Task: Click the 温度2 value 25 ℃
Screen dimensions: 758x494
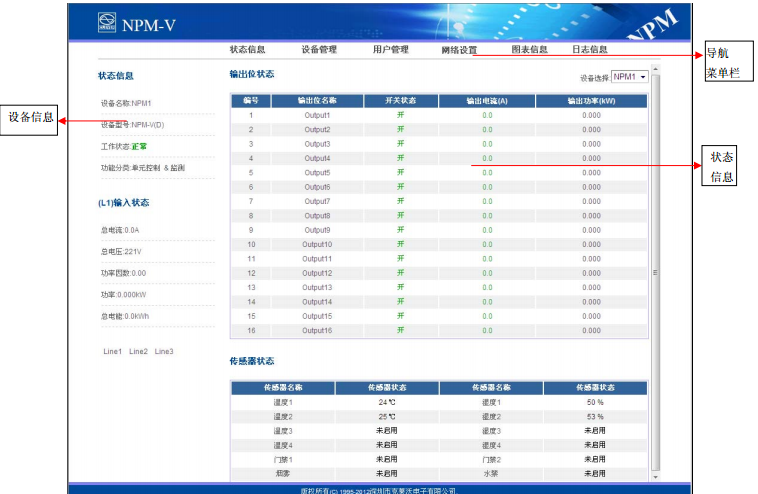Action: tap(387, 417)
